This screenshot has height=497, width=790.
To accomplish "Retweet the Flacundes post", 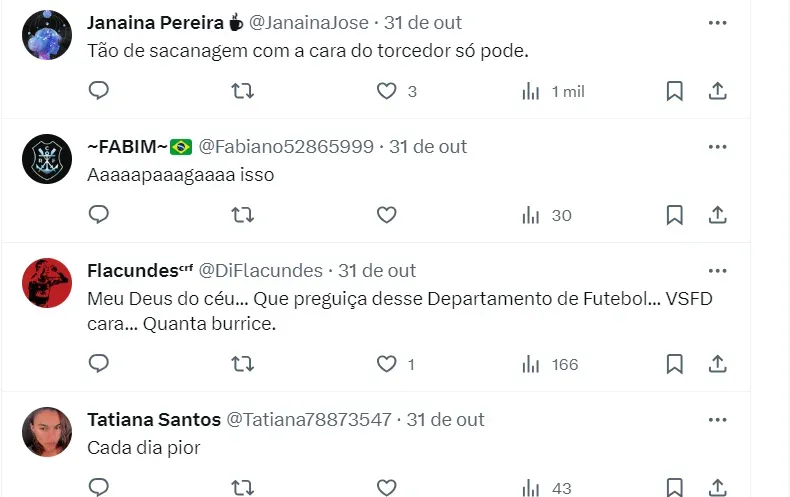I will pos(242,364).
